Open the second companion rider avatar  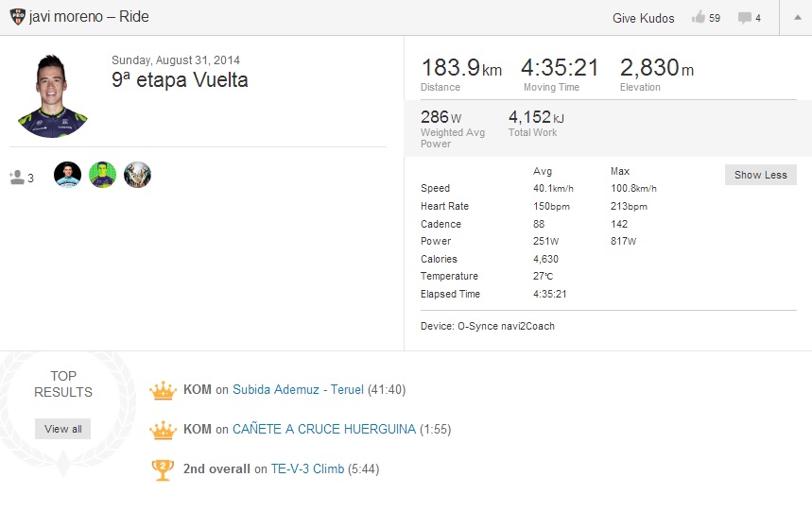(102, 175)
